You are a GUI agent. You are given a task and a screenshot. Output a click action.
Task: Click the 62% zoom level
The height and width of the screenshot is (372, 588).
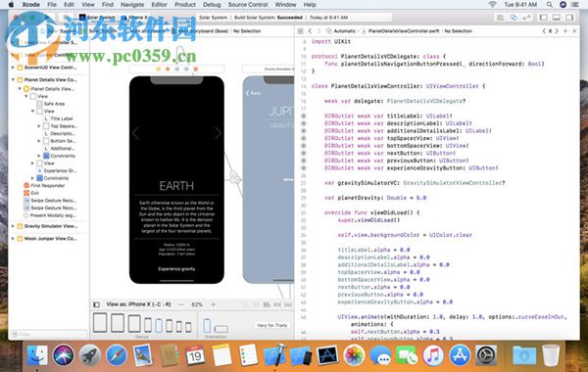197,304
